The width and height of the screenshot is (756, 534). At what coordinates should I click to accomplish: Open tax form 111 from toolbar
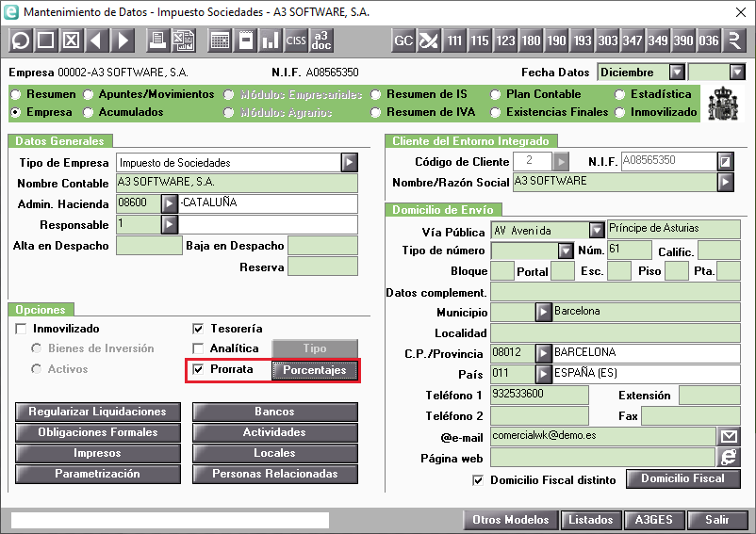pos(454,40)
